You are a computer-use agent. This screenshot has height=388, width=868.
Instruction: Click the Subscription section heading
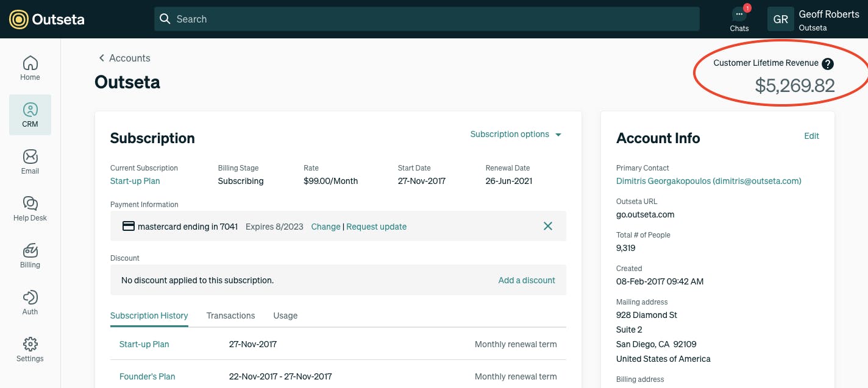pos(152,138)
